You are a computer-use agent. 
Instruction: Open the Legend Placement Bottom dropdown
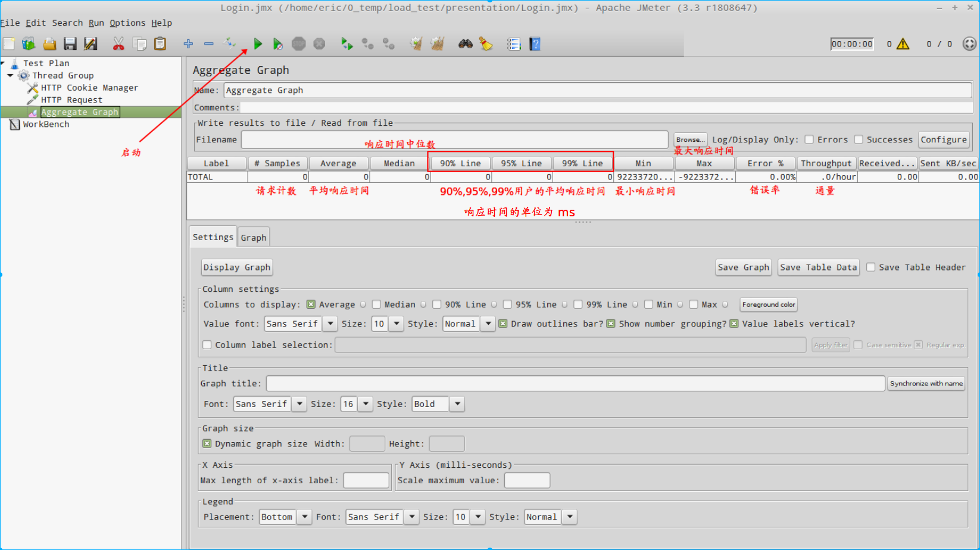304,517
